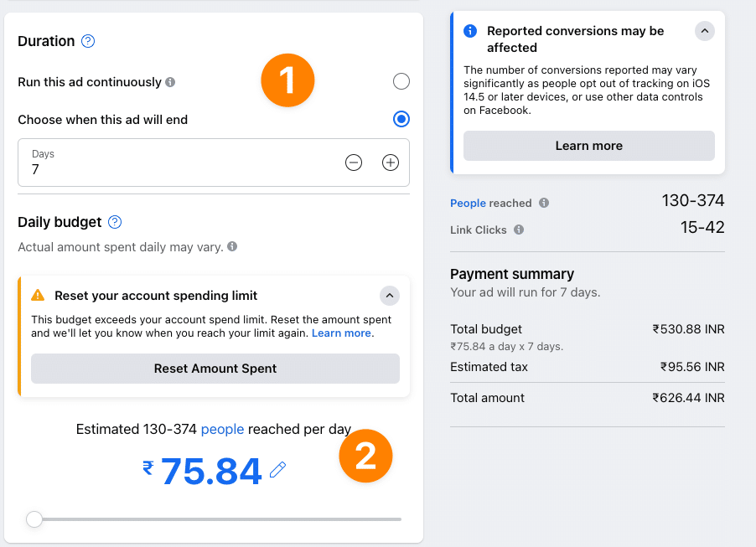
Task: Click the blue info icon on conversions notice
Action: (x=470, y=31)
